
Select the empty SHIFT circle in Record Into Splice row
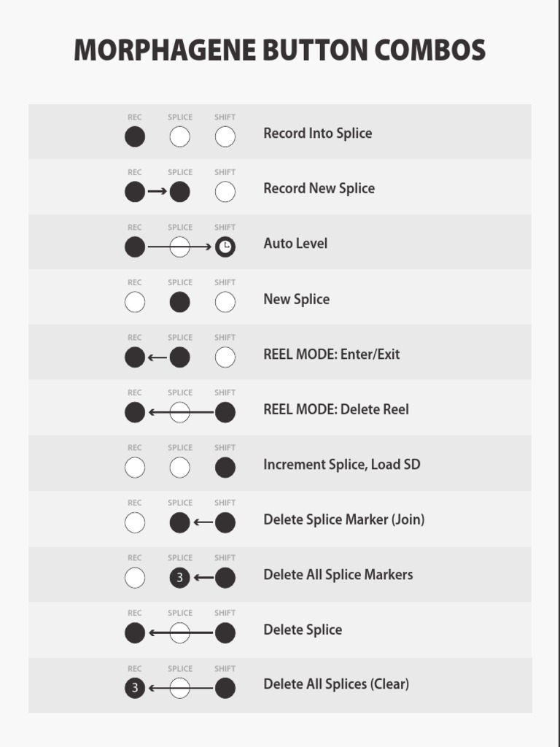[225, 136]
